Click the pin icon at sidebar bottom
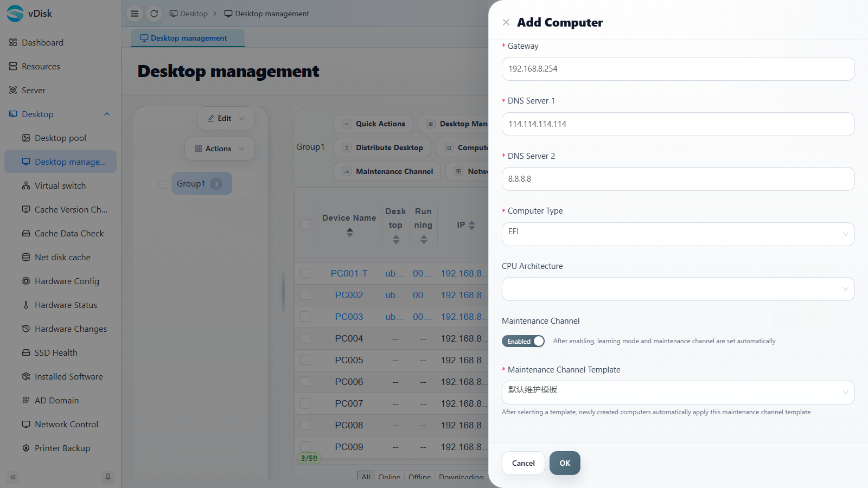 point(108,477)
